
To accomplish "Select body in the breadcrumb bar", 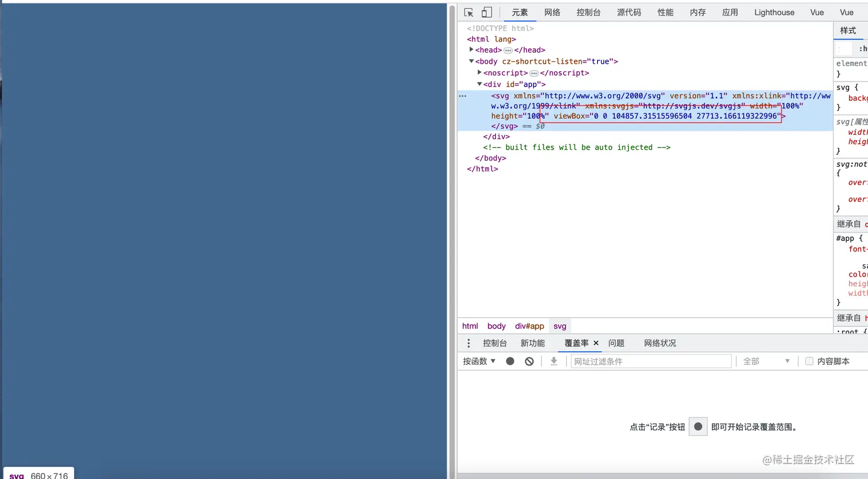I will tap(497, 326).
